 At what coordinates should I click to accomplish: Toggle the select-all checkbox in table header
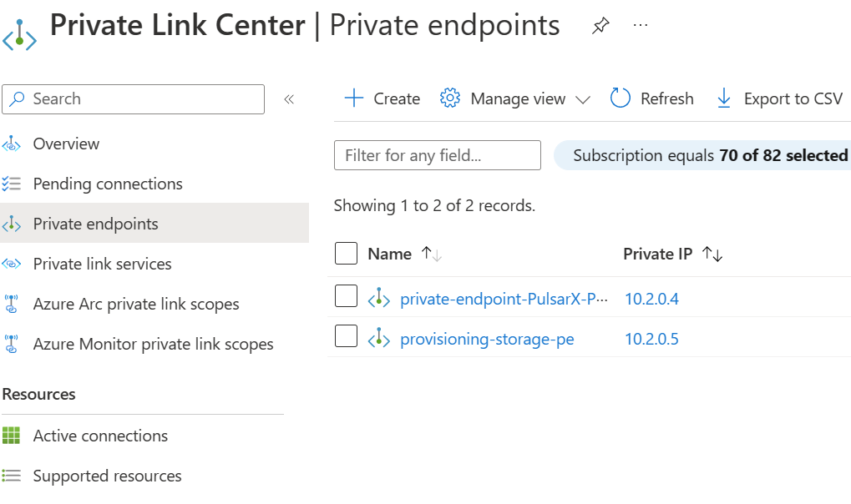click(346, 254)
